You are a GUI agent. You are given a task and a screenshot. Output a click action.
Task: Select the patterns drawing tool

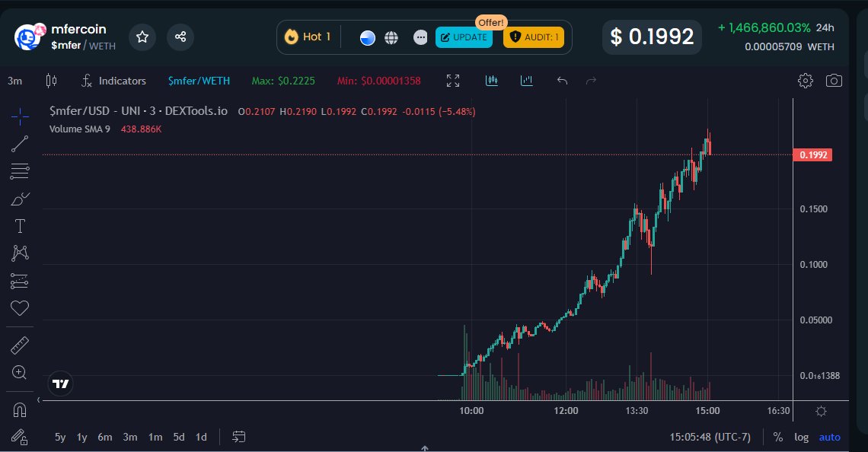click(x=20, y=253)
